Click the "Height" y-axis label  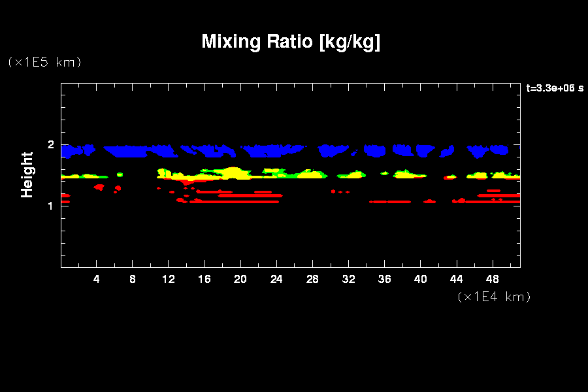(27, 174)
